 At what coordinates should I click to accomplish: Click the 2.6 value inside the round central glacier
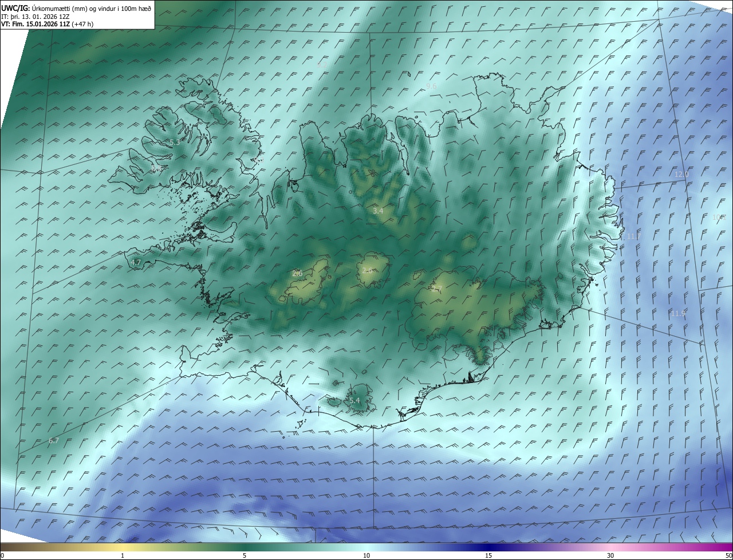(x=367, y=270)
